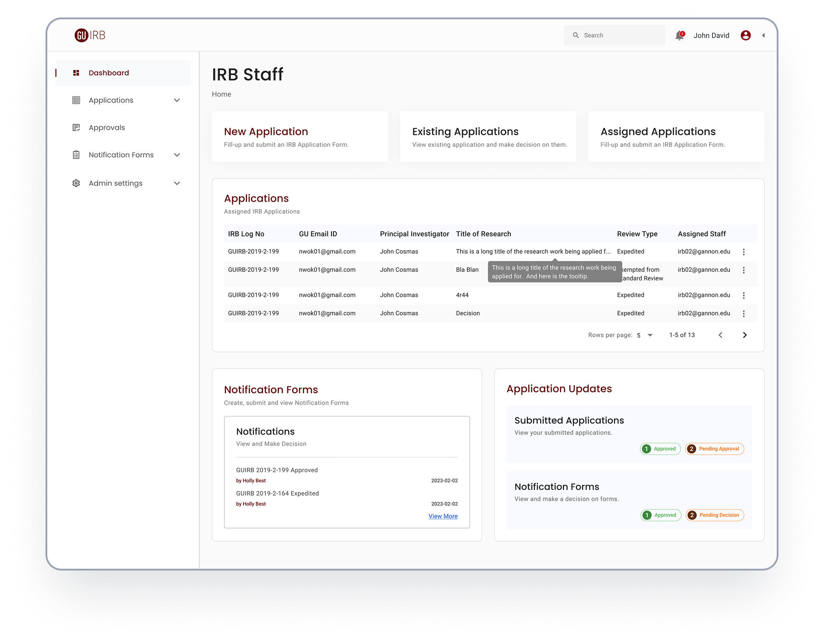Click Approved badge under Notification Forms updates
Viewport: 824px width, 644px height.
[661, 515]
